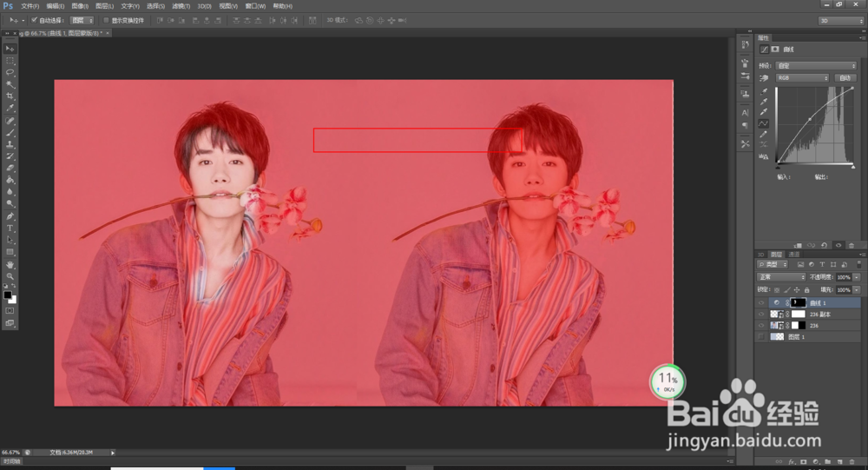Select the Paint Bucket tool
This screenshot has height=470, width=868.
(10, 180)
